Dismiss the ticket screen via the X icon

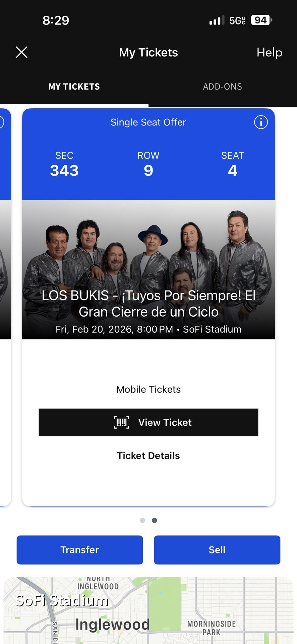21,52
